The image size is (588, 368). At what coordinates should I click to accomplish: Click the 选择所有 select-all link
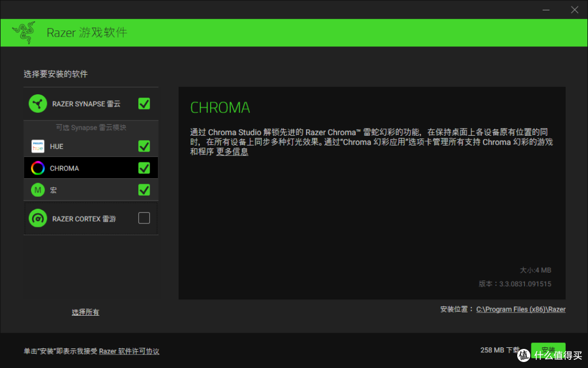[x=85, y=312]
